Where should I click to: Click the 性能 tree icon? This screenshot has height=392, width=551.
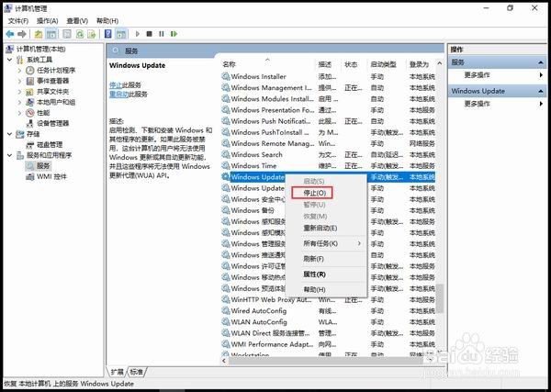pyautogui.click(x=30, y=113)
